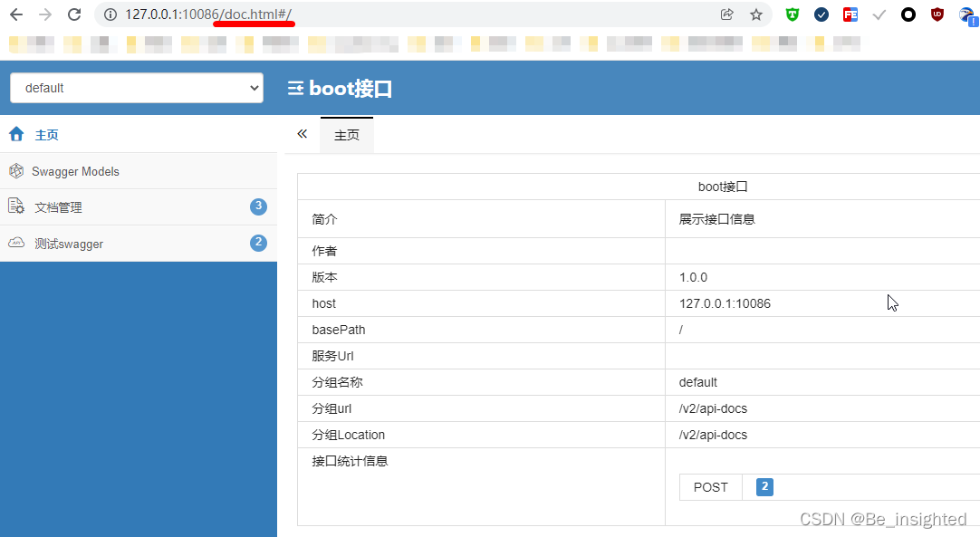Click the 作者 row label

tap(324, 251)
